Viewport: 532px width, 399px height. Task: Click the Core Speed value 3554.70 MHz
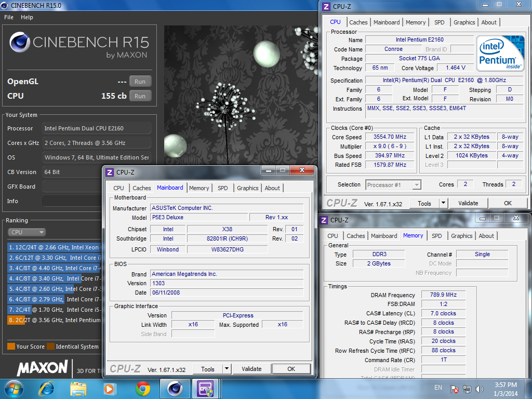[x=390, y=137]
